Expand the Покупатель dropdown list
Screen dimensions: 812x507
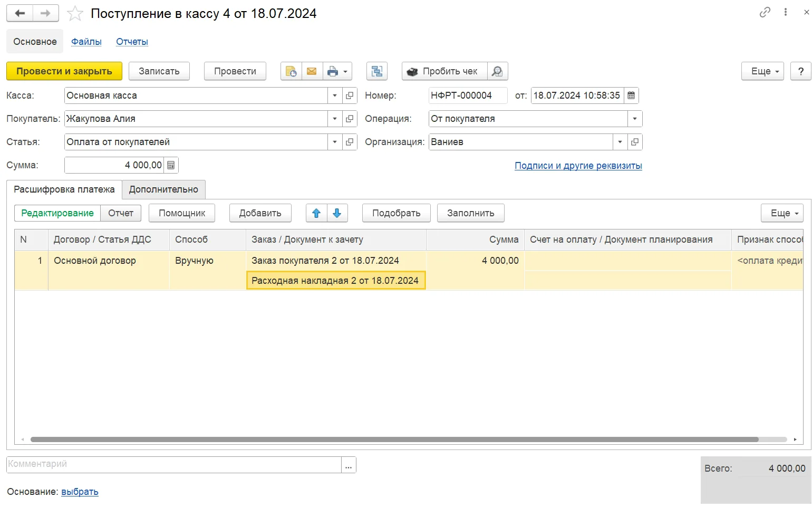point(335,119)
